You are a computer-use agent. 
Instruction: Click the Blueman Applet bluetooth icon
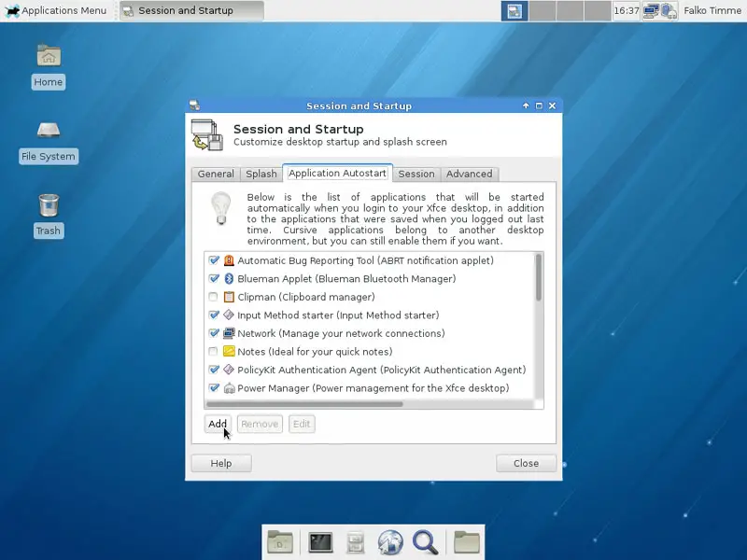[x=229, y=278]
